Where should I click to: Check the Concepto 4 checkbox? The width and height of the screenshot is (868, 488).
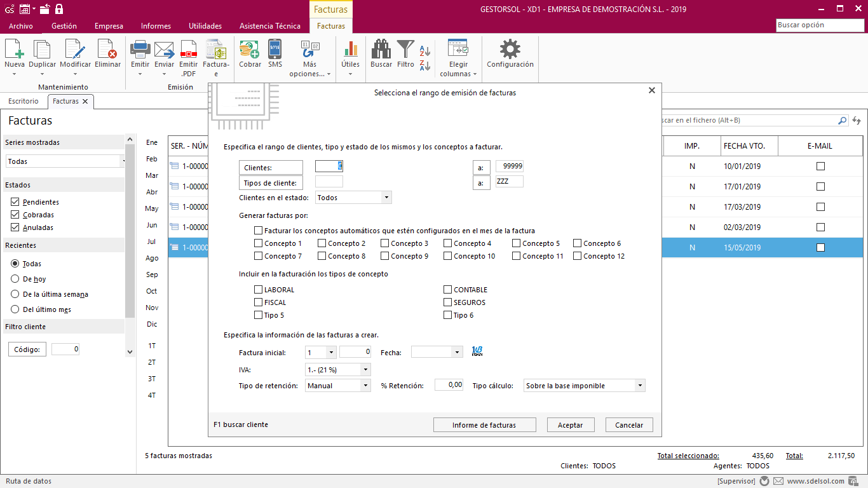coord(448,243)
